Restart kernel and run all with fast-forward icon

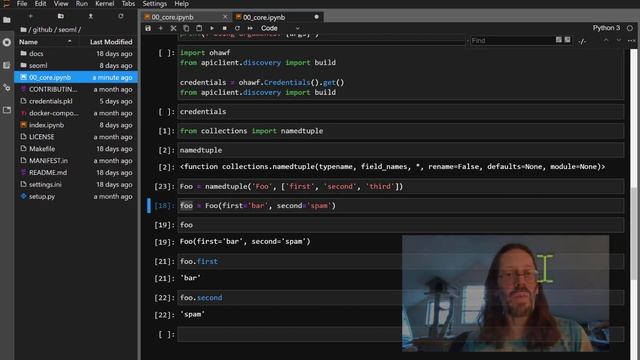point(250,28)
